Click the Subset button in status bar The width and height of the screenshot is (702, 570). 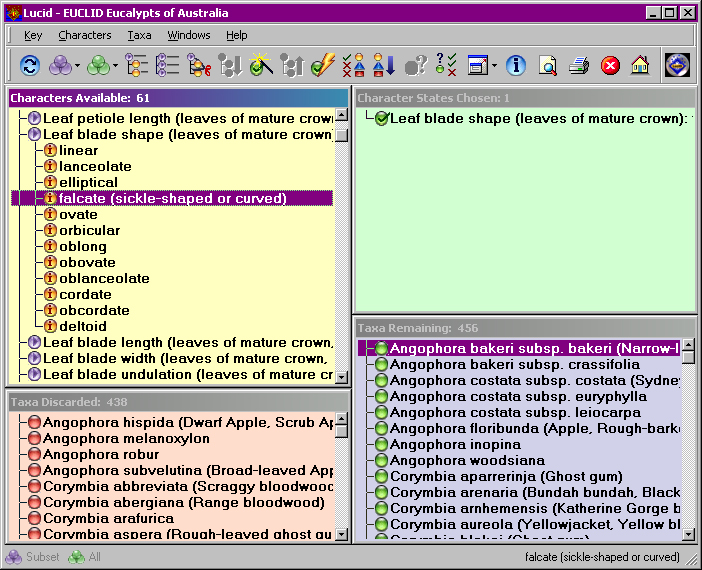(x=32, y=557)
